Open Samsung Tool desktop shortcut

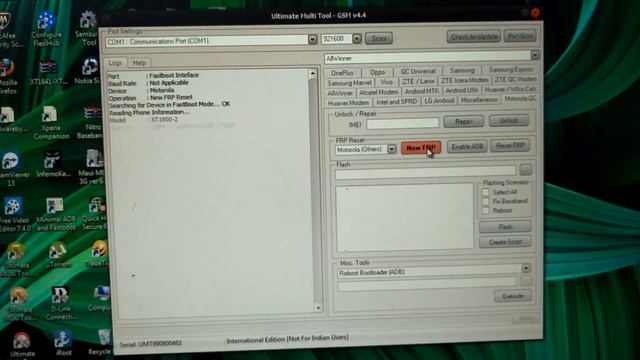click(x=87, y=28)
